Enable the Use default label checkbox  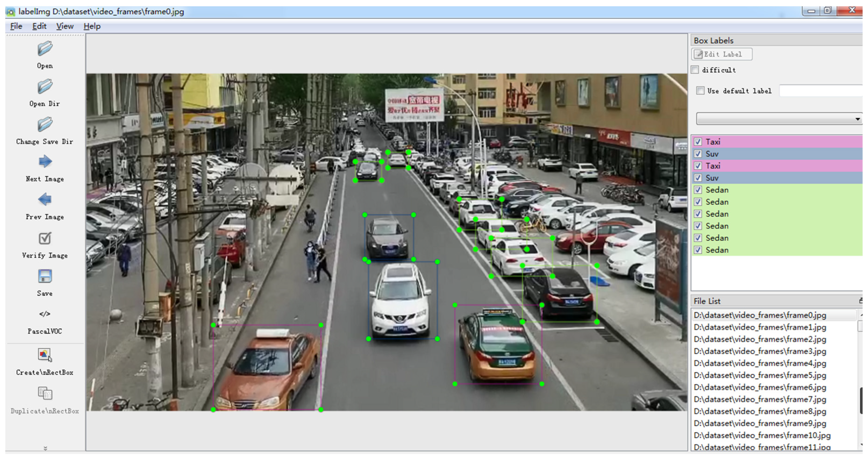(701, 91)
